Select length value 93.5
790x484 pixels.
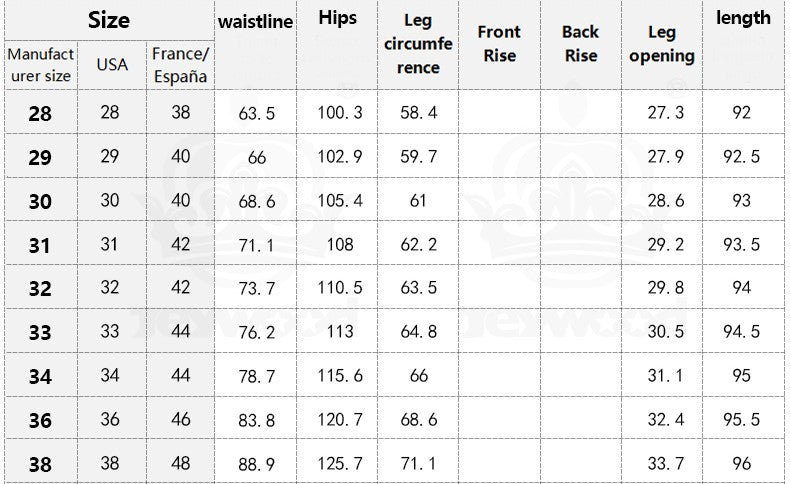(x=741, y=245)
